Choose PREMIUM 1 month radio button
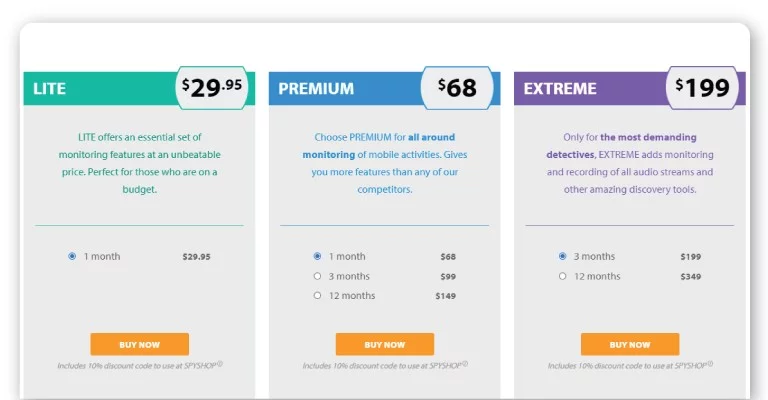Screen dimensions: 768x400 click(317, 256)
